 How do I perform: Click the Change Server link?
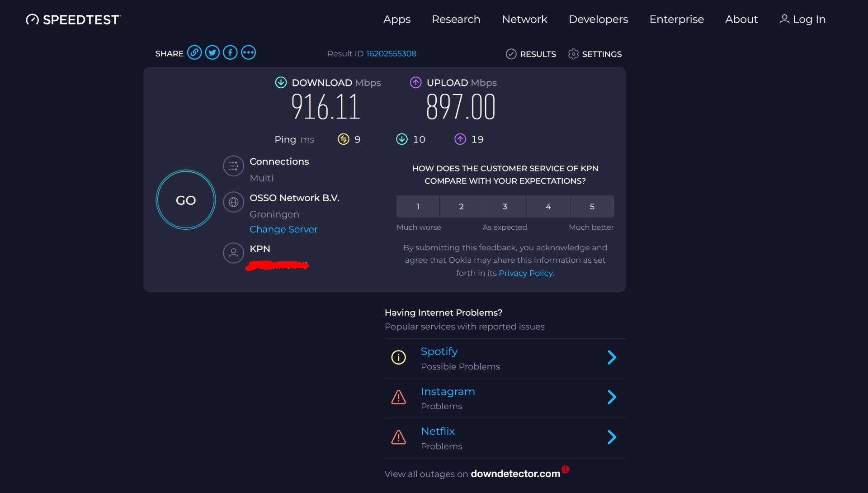pos(283,229)
